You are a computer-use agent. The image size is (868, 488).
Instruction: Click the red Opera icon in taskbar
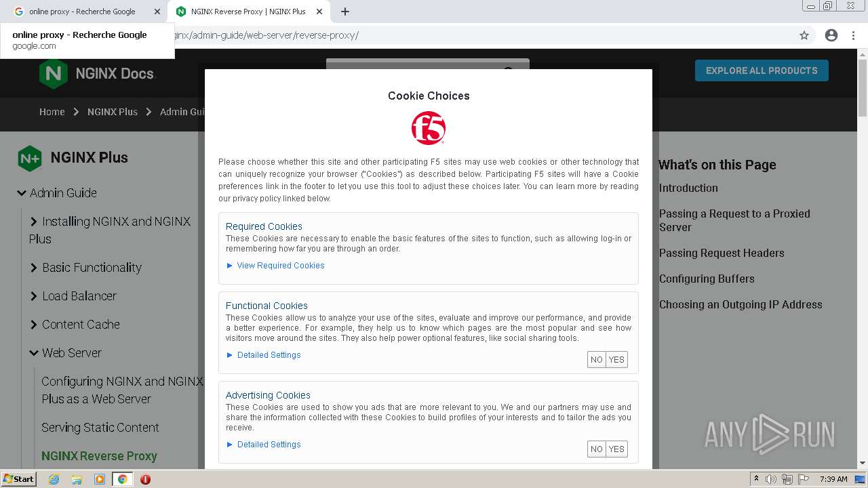145,479
